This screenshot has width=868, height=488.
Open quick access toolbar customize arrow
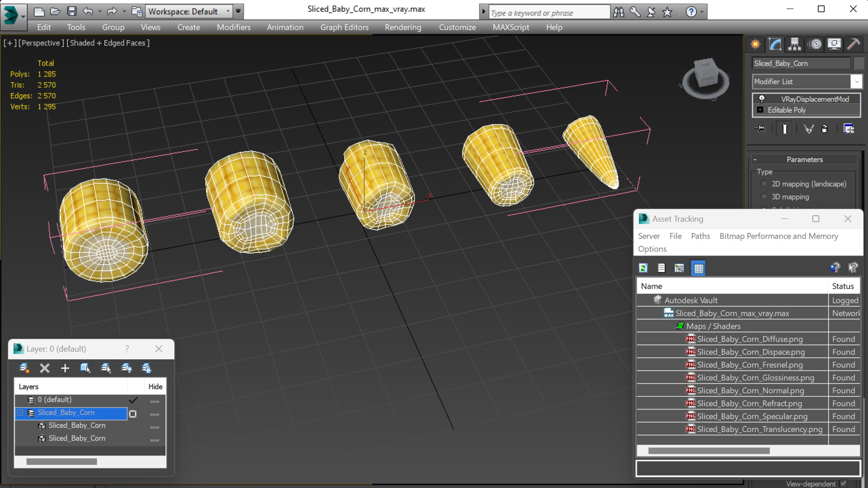click(238, 11)
